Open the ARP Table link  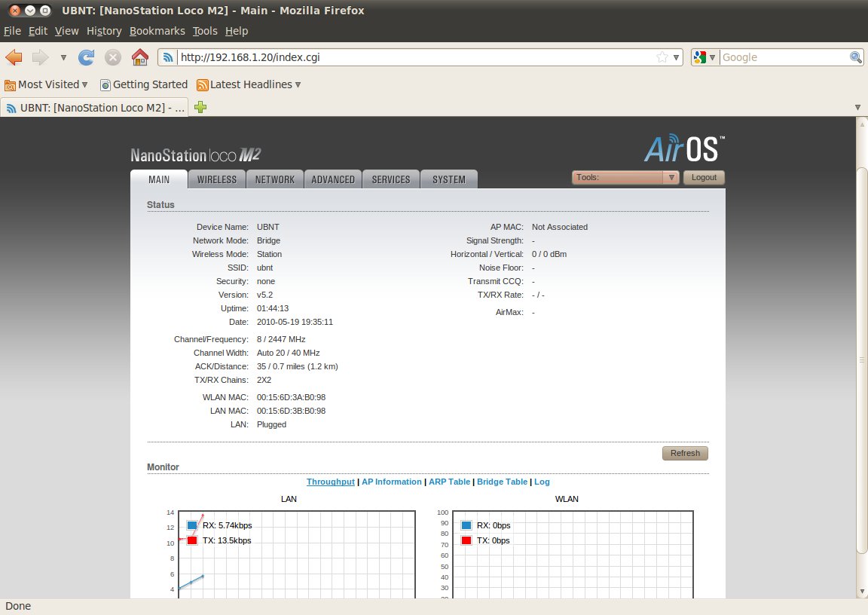click(449, 482)
